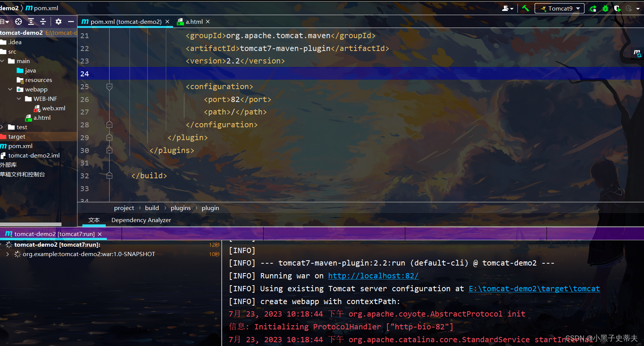This screenshot has height=346, width=644.
Task: Open project panel settings gear
Action: tap(58, 22)
